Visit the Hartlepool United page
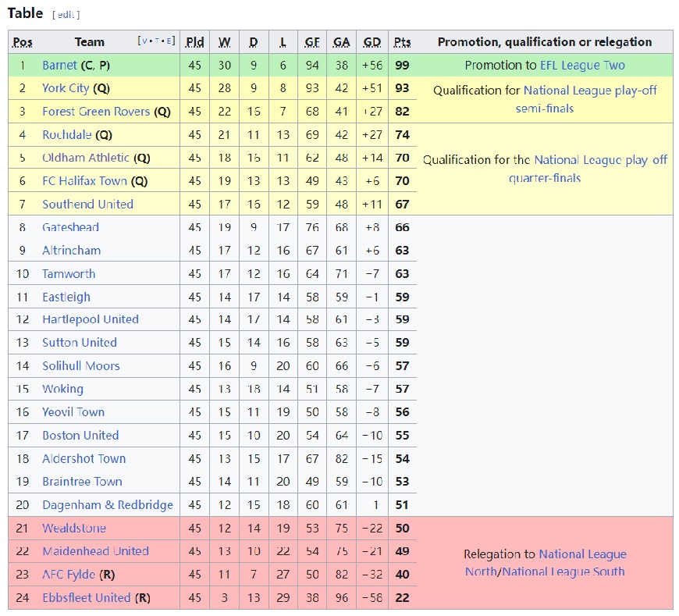Screen dimensions: 679x616 click(91, 319)
